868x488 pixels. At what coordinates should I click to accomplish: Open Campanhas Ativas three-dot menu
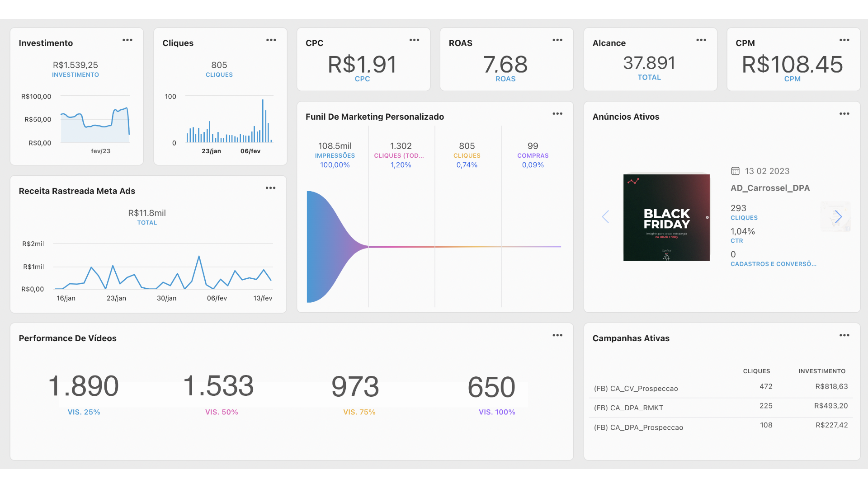(844, 335)
